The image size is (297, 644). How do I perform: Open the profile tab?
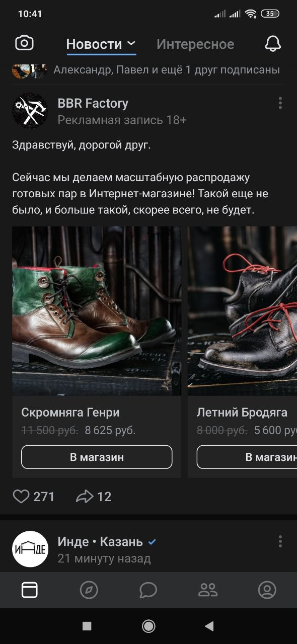click(x=267, y=590)
